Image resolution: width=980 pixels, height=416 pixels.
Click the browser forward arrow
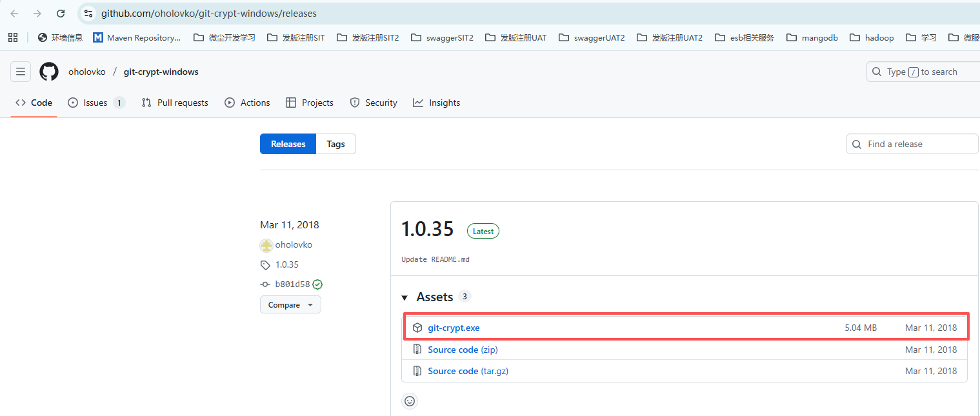click(37, 14)
